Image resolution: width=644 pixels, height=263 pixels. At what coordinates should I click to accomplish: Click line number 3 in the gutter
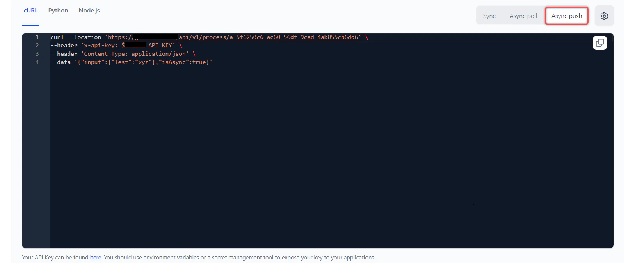click(x=37, y=54)
